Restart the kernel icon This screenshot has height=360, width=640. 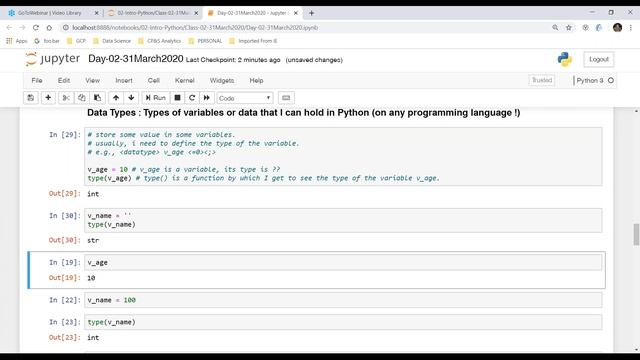coord(192,98)
